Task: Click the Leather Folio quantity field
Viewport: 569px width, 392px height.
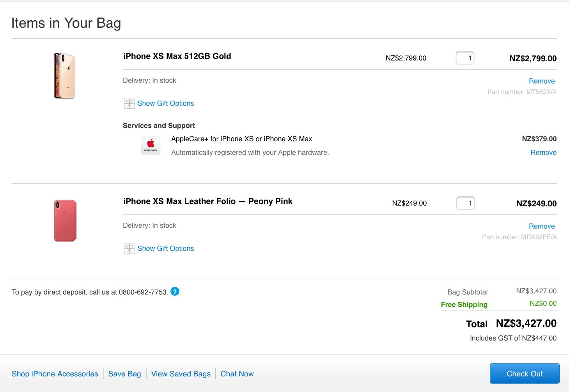Action: tap(465, 203)
